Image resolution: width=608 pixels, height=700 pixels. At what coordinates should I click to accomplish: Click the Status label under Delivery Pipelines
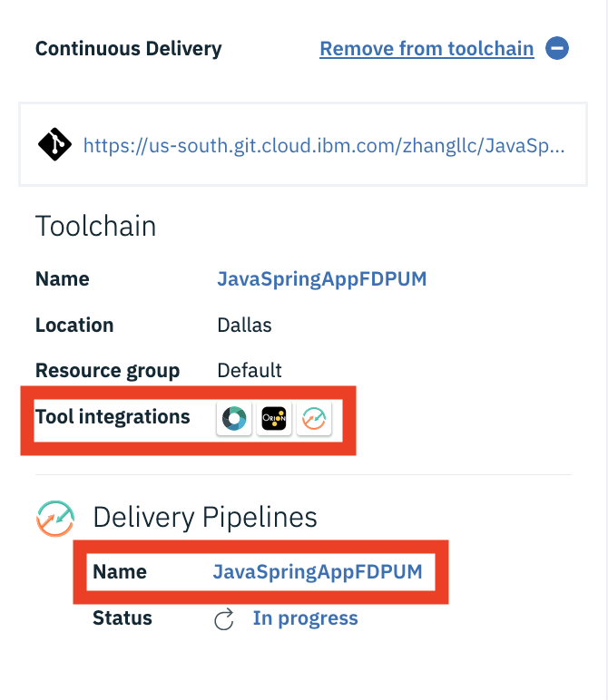(123, 618)
